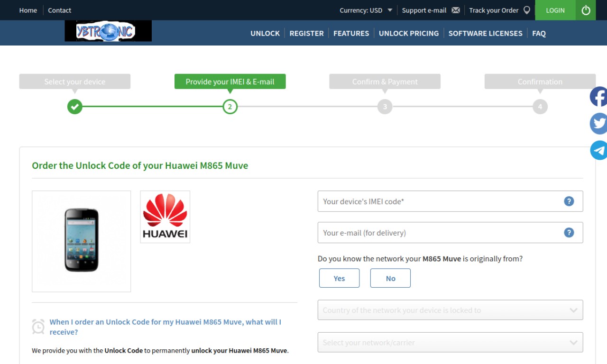607x364 pixels.
Task: Choose Yes for knowing the original network
Action: 340,278
